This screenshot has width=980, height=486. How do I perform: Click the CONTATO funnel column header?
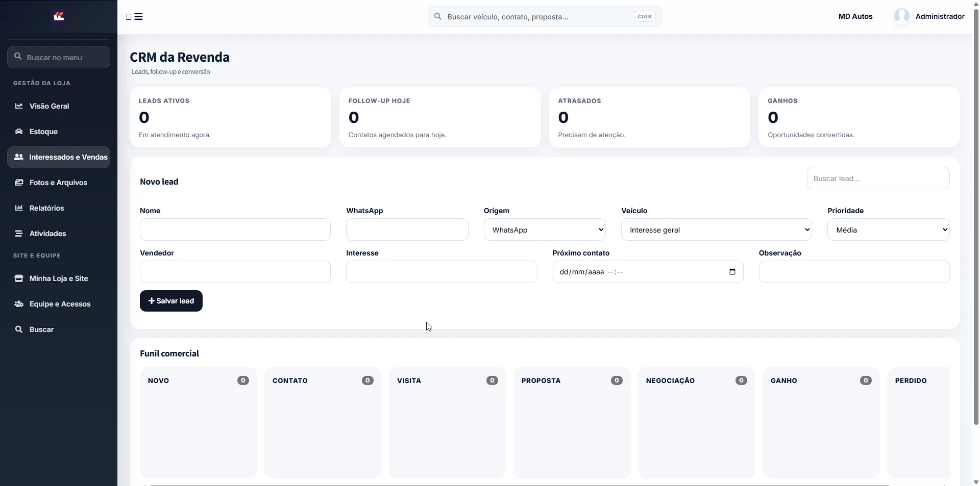click(x=290, y=380)
